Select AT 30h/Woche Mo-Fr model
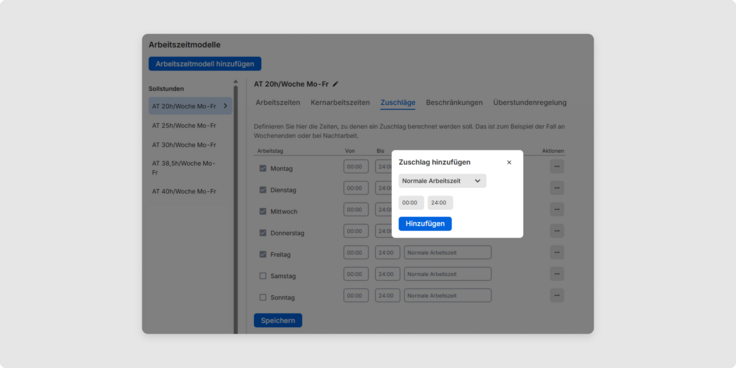The width and height of the screenshot is (736, 368). [x=184, y=145]
